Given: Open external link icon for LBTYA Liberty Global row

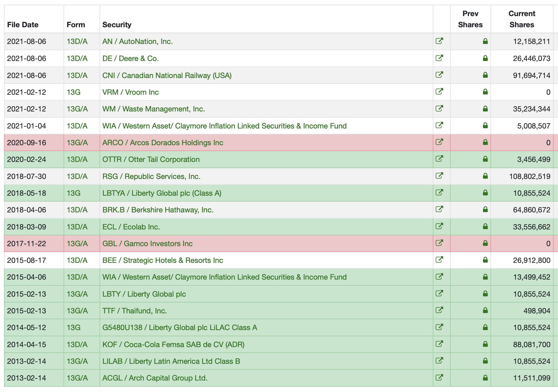Looking at the screenshot, I should [x=439, y=192].
